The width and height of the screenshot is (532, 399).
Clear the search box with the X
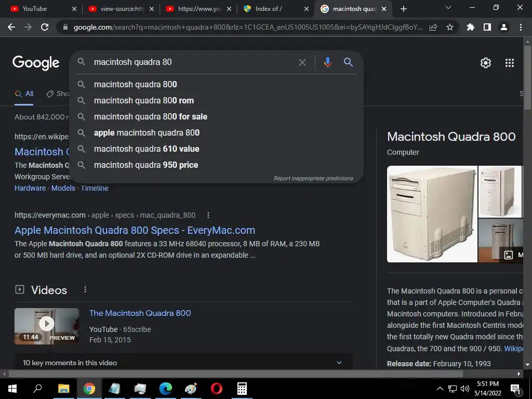(x=302, y=62)
